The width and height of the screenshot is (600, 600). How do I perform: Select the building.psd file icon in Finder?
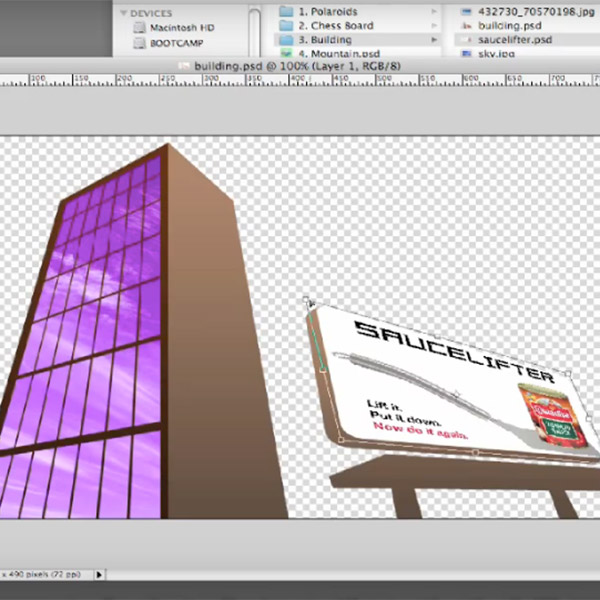(466, 26)
